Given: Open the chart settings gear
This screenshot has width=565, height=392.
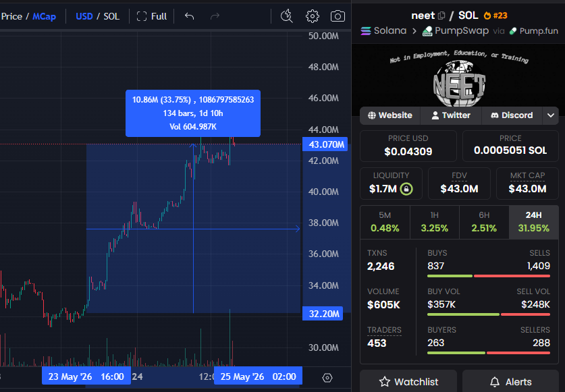Looking at the screenshot, I should [312, 16].
